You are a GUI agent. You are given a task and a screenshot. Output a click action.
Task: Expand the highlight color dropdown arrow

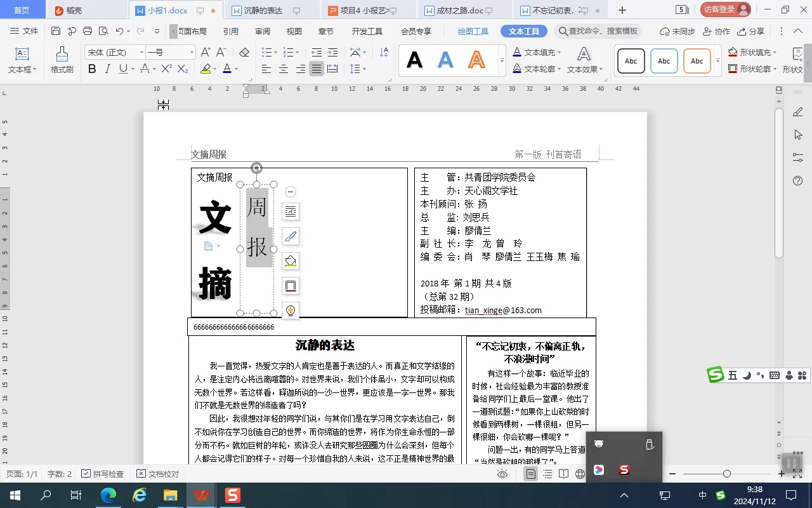[215, 69]
